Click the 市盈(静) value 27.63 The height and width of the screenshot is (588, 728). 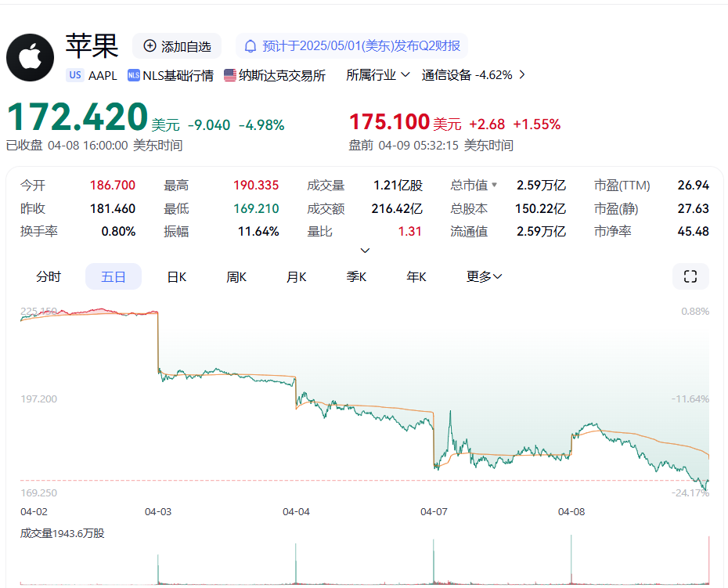[694, 208]
